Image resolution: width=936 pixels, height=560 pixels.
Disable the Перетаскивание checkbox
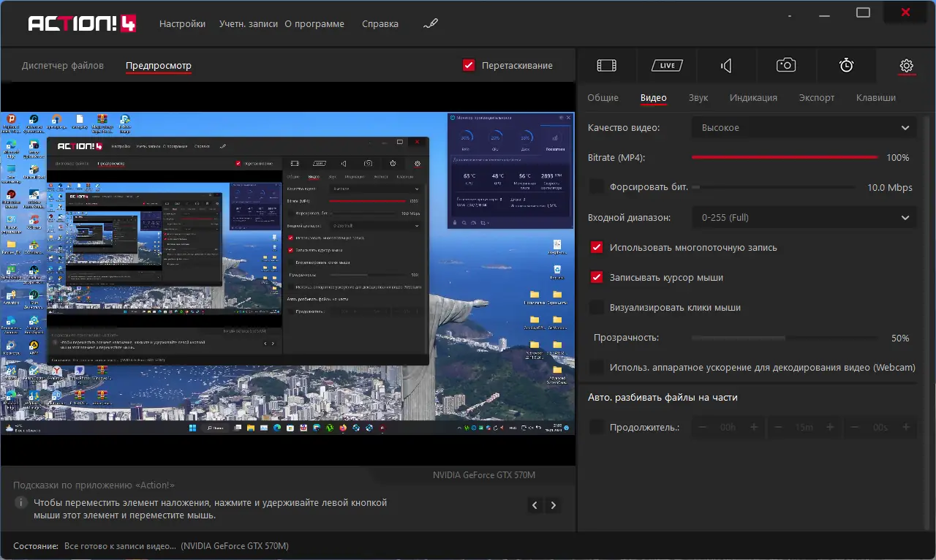(x=469, y=65)
